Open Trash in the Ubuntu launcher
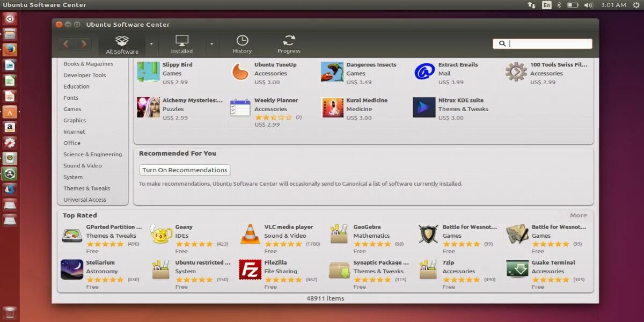The image size is (644, 322). (x=10, y=313)
